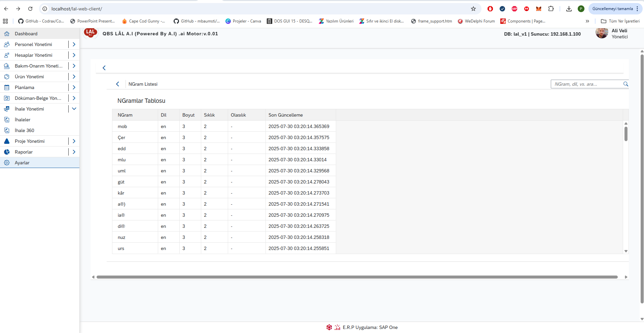Open the İhale 360 menu item
This screenshot has height=333, width=644.
coord(25,130)
